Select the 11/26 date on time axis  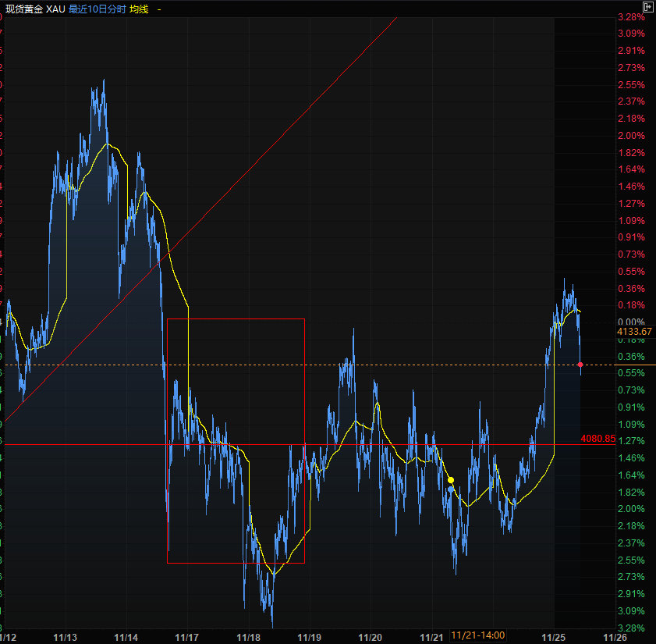[x=615, y=637]
